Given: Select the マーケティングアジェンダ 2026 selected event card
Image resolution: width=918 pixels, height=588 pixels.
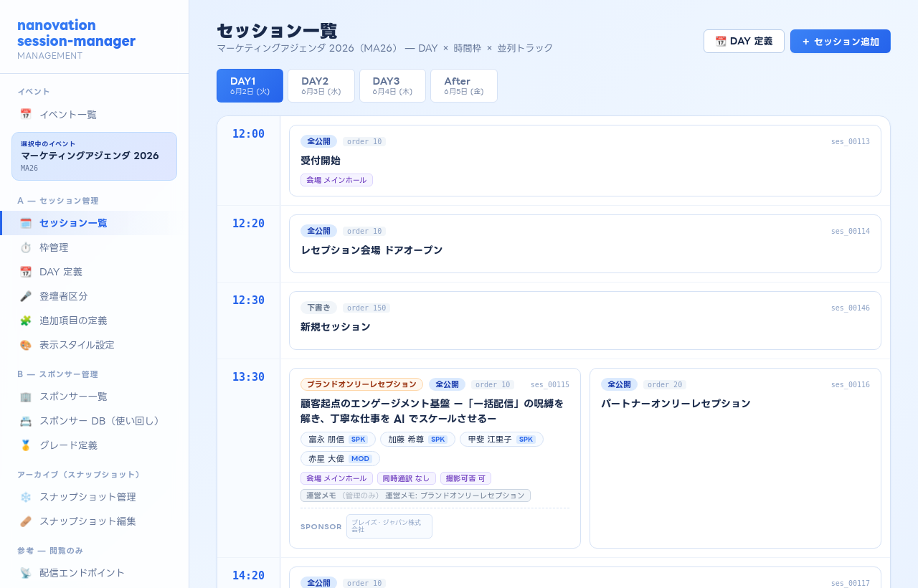Looking at the screenshot, I should click(x=94, y=156).
